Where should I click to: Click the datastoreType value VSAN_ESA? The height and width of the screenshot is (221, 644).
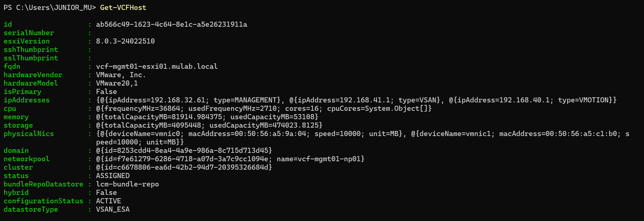[x=113, y=209]
